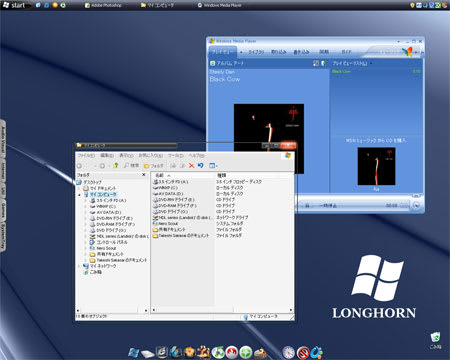Switch to the ライブラリ tab in Media Player

(x=256, y=52)
